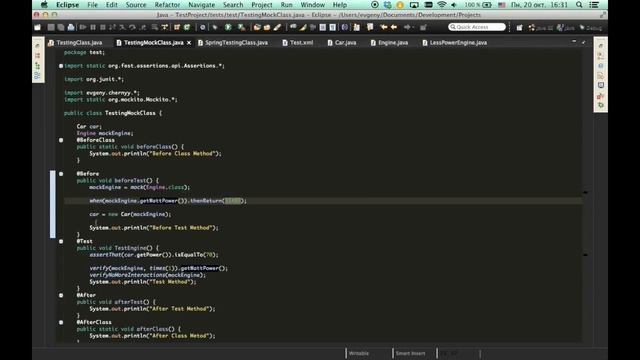This screenshot has width=640, height=360.
Task: Click the Pin Editor toolbar icon
Action: (x=423, y=27)
